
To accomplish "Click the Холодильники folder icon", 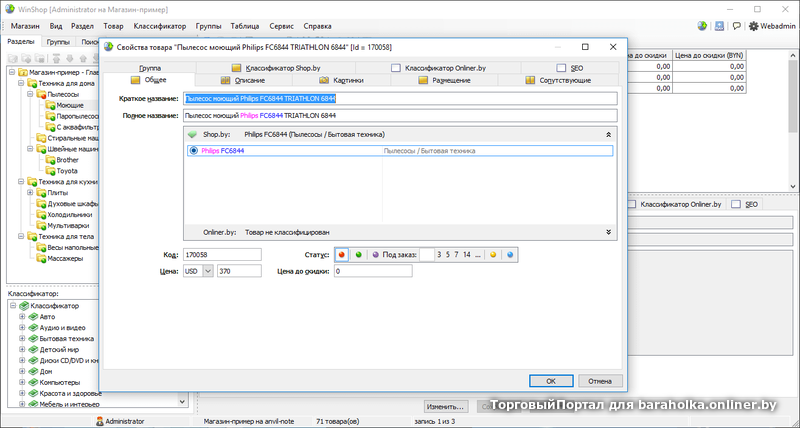I will (x=41, y=214).
